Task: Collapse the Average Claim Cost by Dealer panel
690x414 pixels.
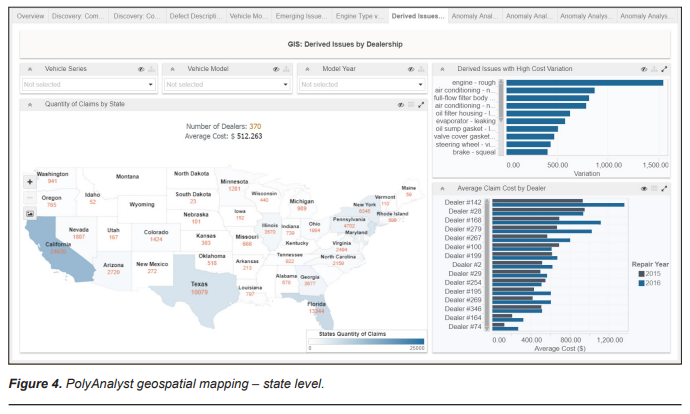Action: click(442, 188)
